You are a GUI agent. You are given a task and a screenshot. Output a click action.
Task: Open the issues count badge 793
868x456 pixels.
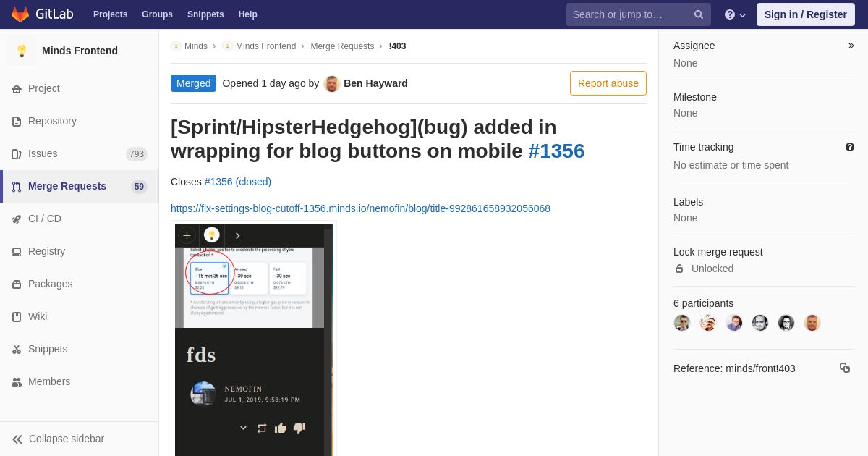tap(137, 154)
